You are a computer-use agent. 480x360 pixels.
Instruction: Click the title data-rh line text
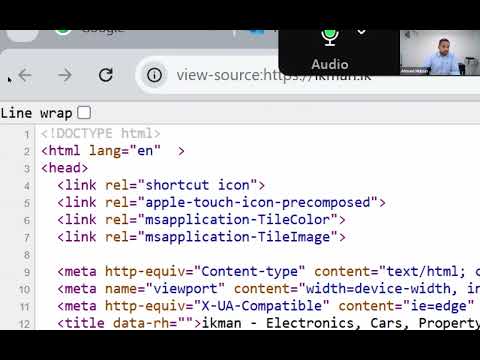268,323
